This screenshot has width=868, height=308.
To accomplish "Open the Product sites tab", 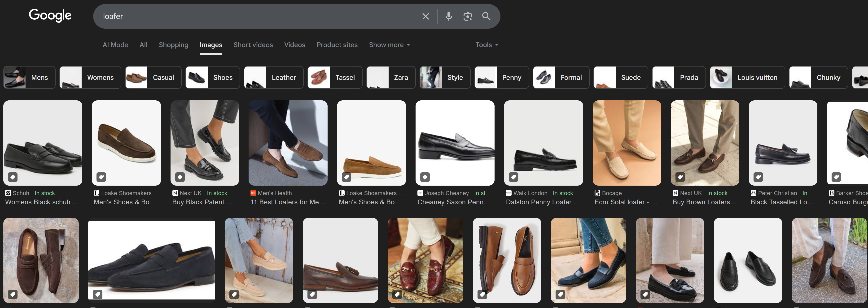I will [337, 45].
